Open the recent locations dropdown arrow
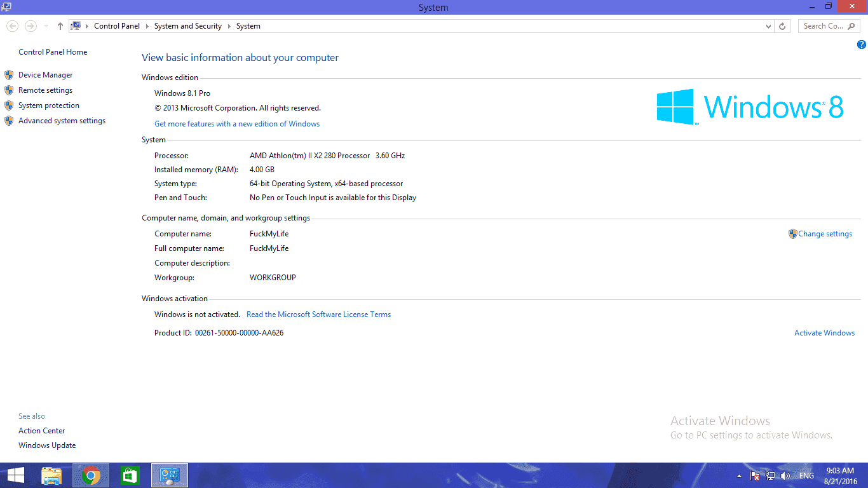Screen dimensions: 868x488 coord(46,26)
